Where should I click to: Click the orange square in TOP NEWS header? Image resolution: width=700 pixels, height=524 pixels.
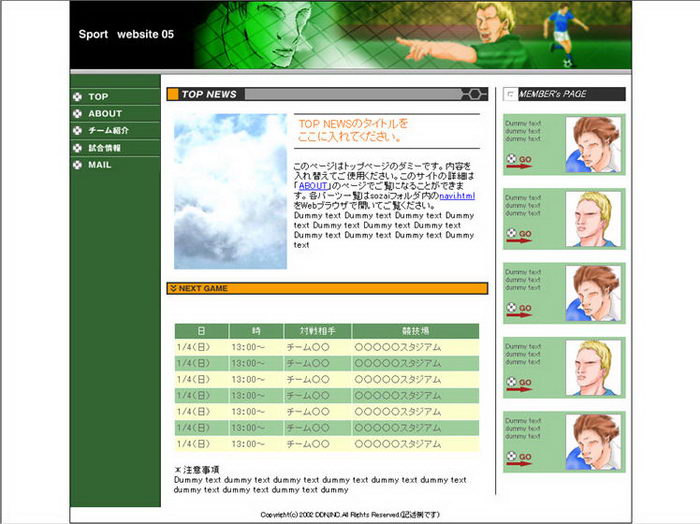coord(173,94)
